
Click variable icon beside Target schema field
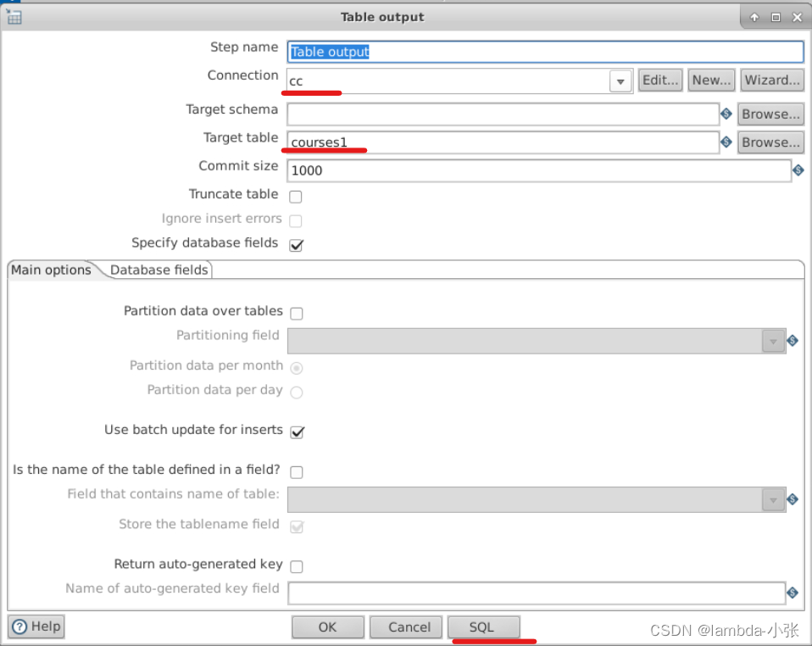pos(726,114)
